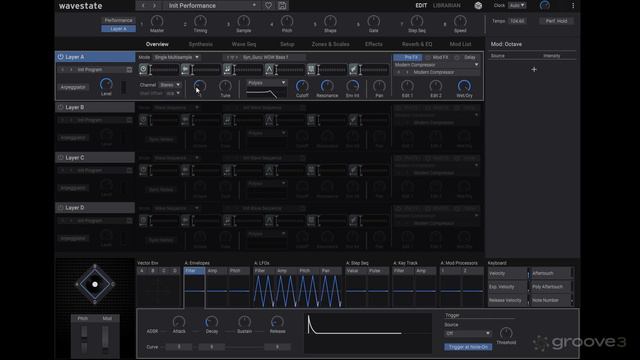Select previous Layer A program arrow
The image size is (640, 360).
click(63, 70)
